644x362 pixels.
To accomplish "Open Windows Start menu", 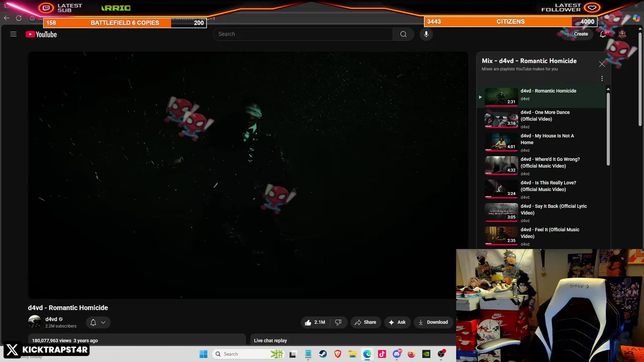I will coord(203,354).
